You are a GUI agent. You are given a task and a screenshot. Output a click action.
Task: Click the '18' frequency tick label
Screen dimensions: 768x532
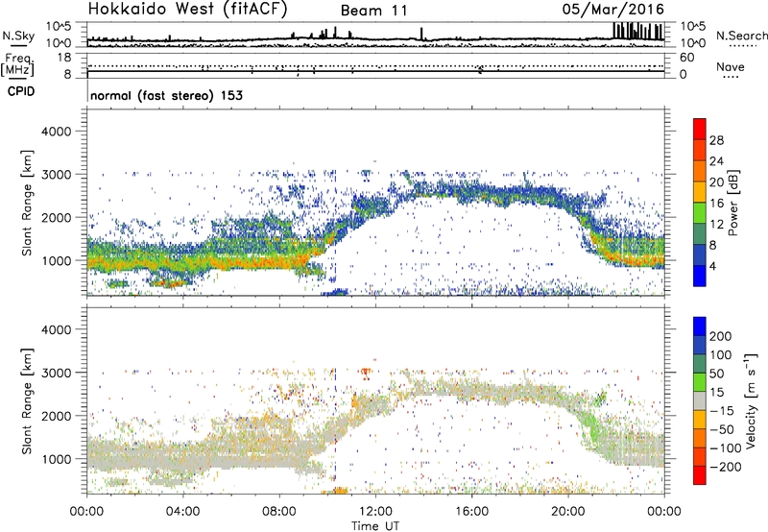(64, 58)
